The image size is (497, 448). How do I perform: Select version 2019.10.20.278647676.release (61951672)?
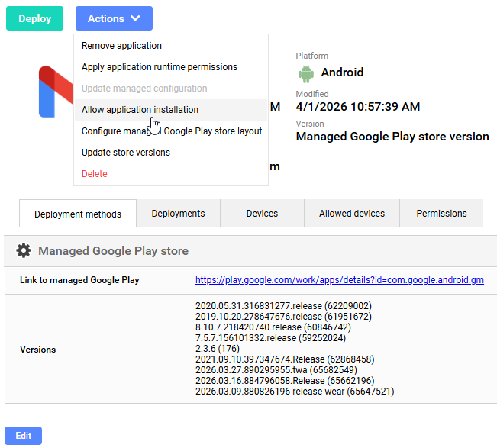283,317
